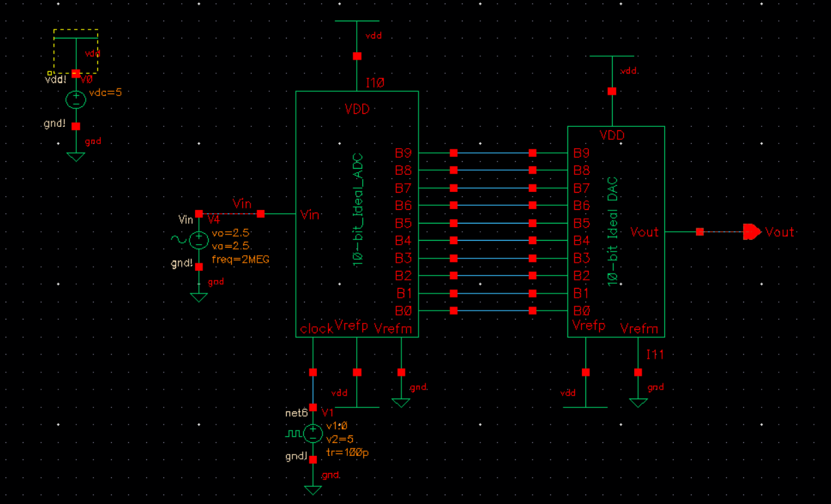Select the B9 bus wire between ADC and DAC
The image size is (831, 504).
(x=491, y=152)
